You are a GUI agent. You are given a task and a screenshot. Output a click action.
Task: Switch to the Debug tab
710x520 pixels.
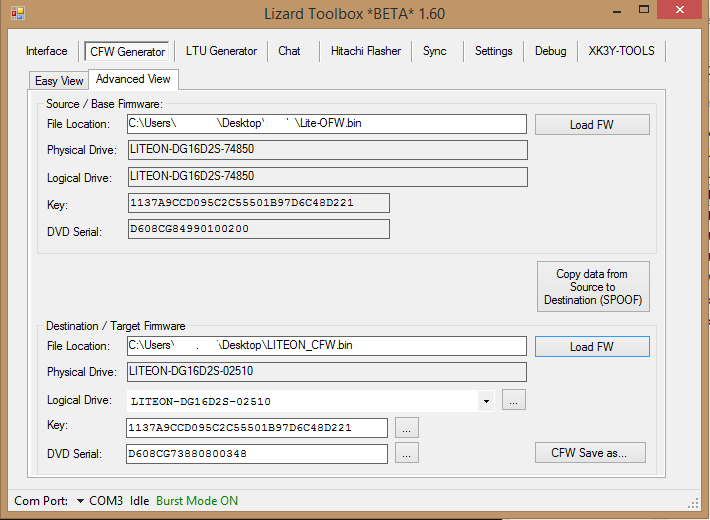pyautogui.click(x=550, y=51)
